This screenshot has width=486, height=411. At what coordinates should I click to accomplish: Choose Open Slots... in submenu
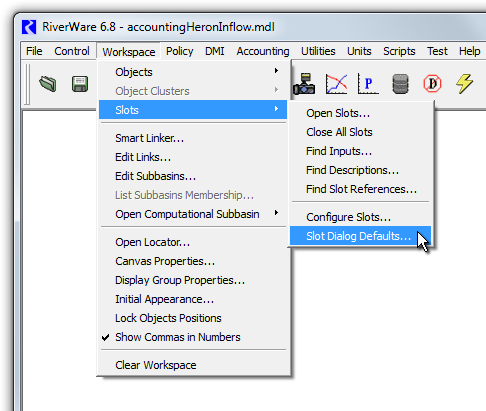pyautogui.click(x=361, y=113)
